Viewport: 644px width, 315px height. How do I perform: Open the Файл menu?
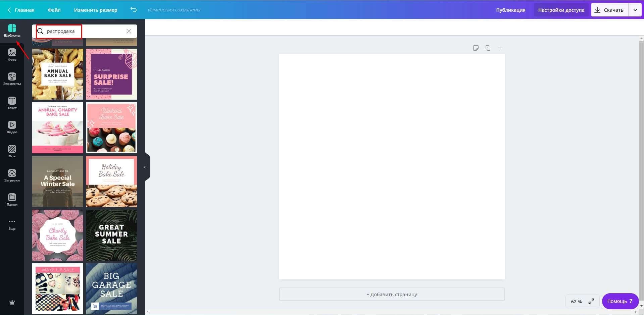point(54,10)
